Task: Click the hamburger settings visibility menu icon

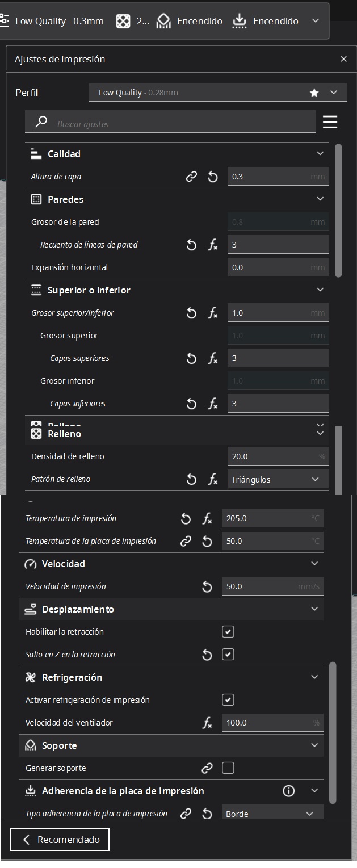Action: click(330, 122)
